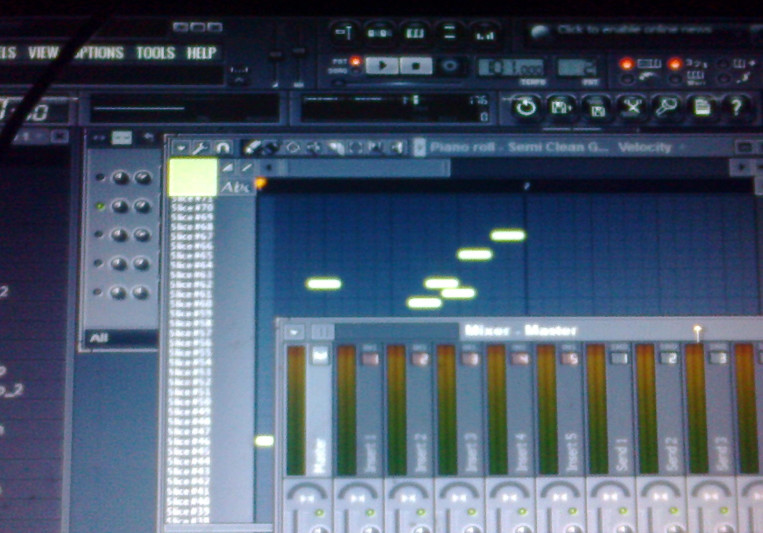Open the HELP menu
This screenshot has width=763, height=533.
pyautogui.click(x=201, y=52)
